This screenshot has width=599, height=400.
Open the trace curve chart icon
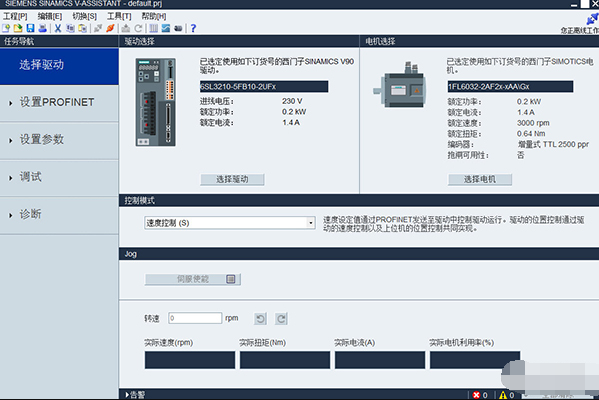tap(166, 28)
